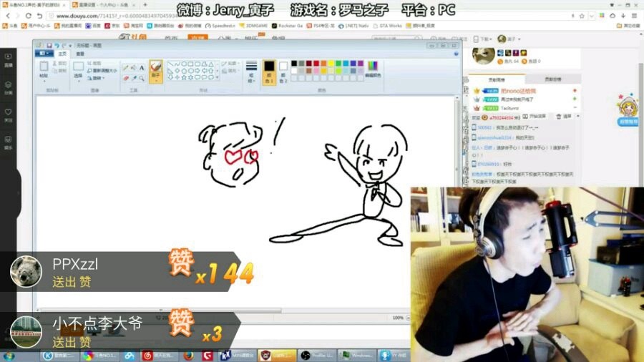
Task: Click the Windows Start orb
Action: pyautogui.click(x=9, y=356)
